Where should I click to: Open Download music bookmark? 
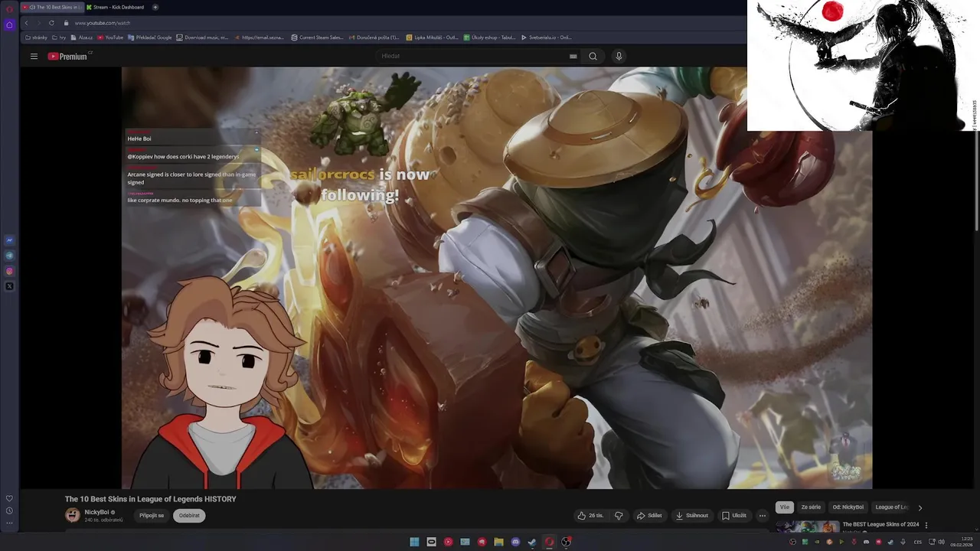tap(203, 37)
